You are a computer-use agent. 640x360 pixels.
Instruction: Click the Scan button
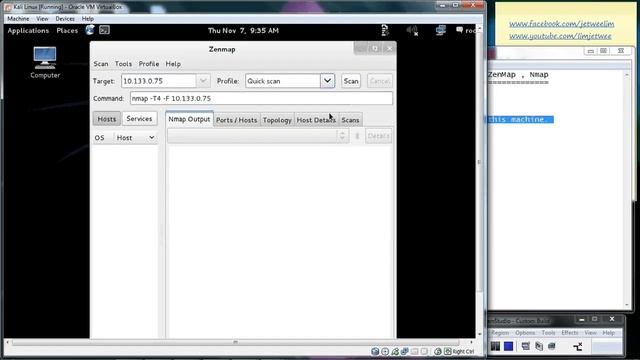(351, 81)
